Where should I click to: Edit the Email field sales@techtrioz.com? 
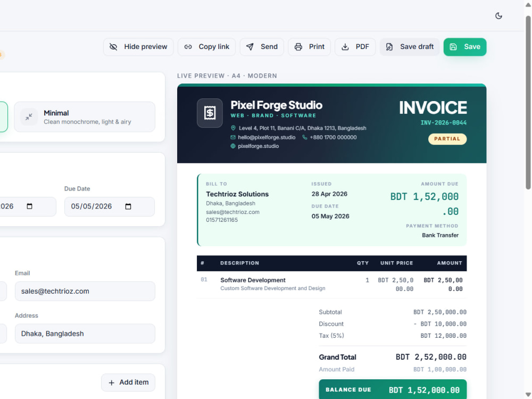point(85,291)
